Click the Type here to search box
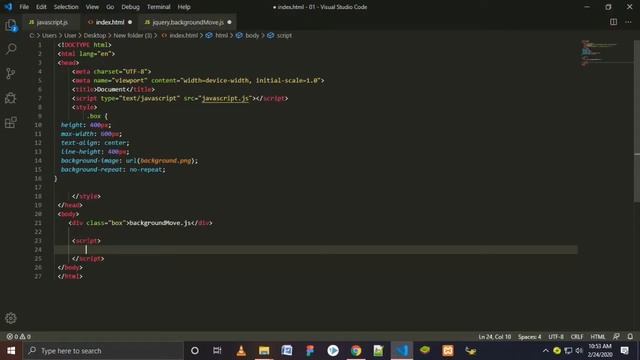 [x=103, y=351]
